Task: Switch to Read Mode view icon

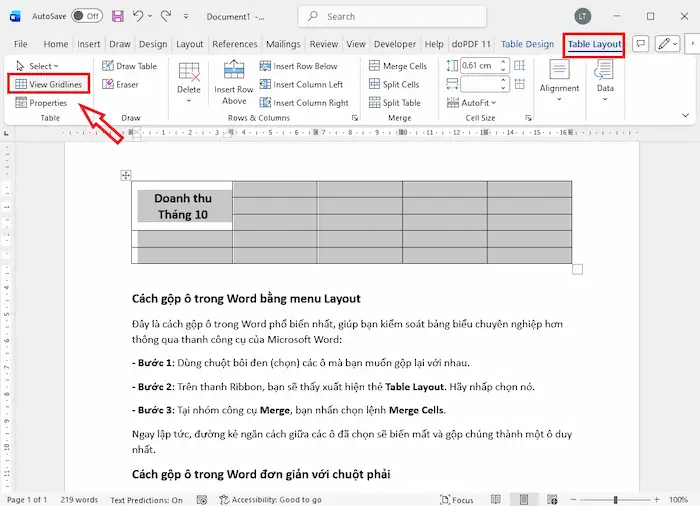Action: [x=496, y=499]
